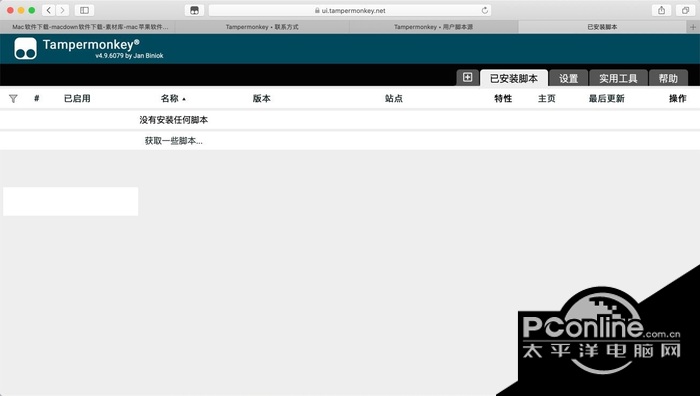Open the 帮助 tab

tap(668, 78)
